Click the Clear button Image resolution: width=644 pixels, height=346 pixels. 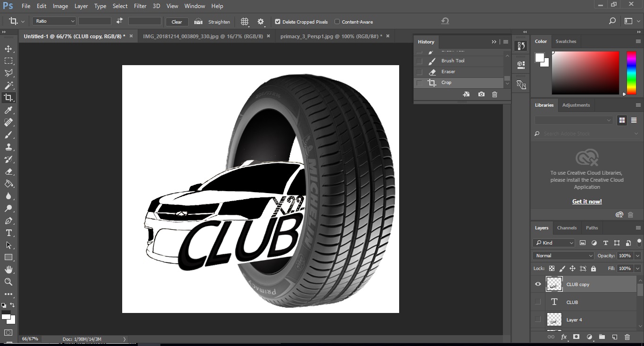coord(177,22)
